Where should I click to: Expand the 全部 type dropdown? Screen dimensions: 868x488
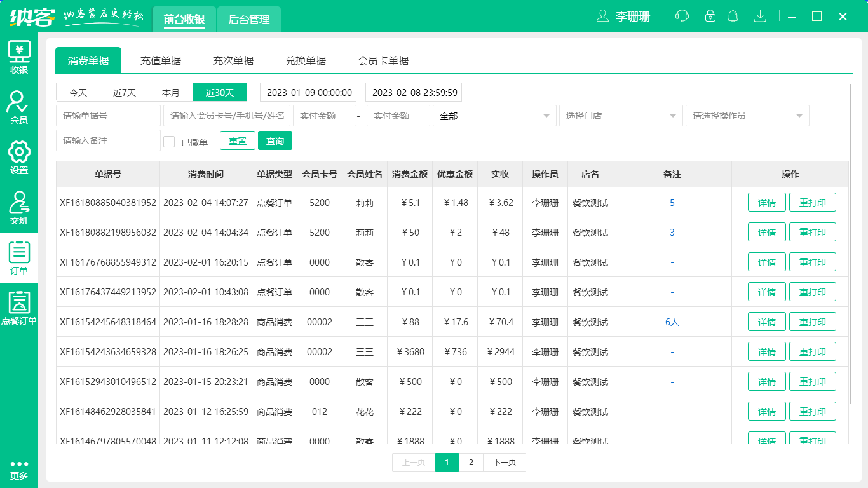[x=494, y=116]
